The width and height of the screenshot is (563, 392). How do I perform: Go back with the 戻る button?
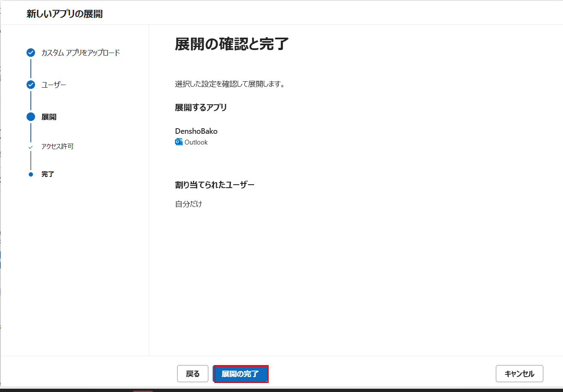coord(193,374)
